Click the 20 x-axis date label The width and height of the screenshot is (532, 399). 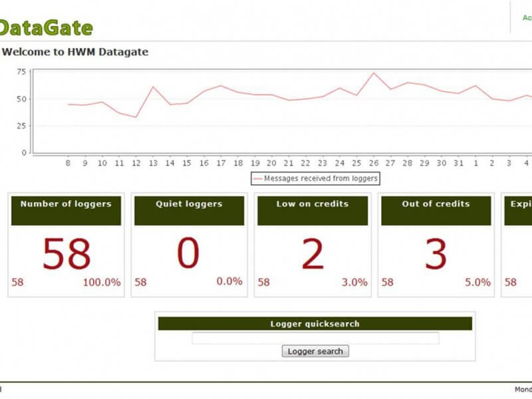[x=271, y=163]
